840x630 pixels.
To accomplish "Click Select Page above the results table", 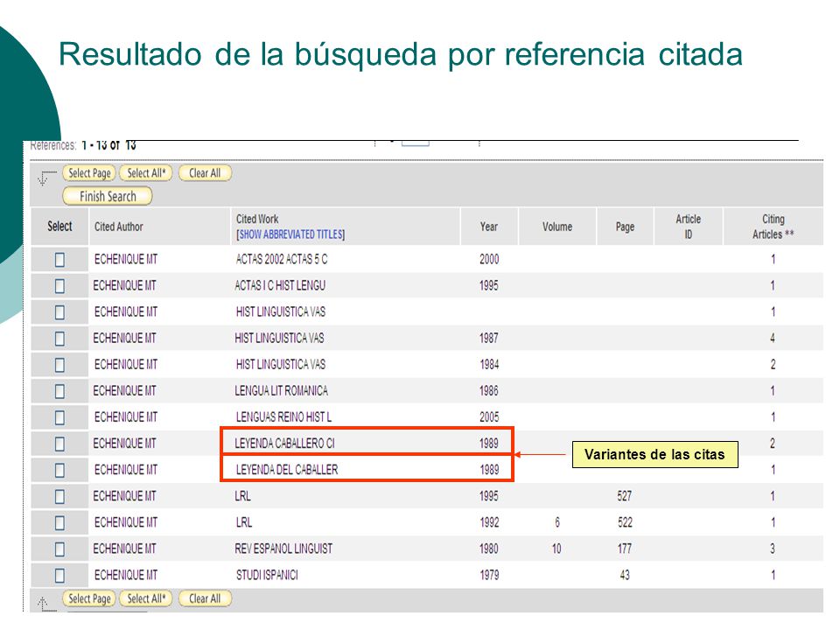I will [x=89, y=173].
